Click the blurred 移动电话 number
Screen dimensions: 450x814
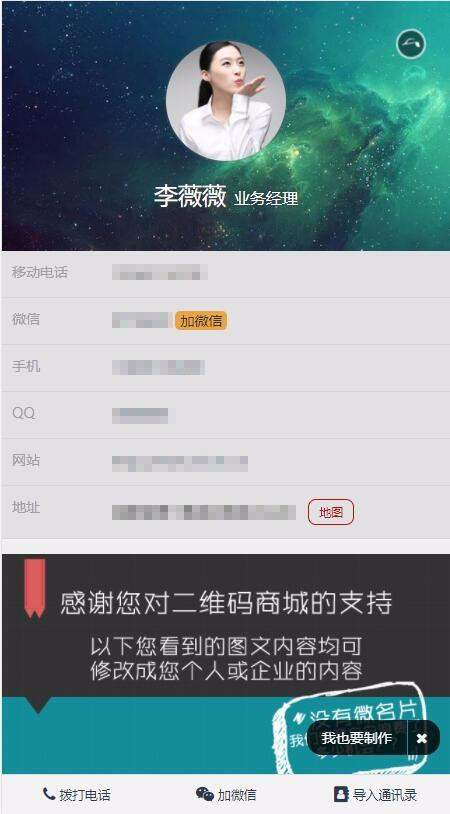[x=160, y=273]
